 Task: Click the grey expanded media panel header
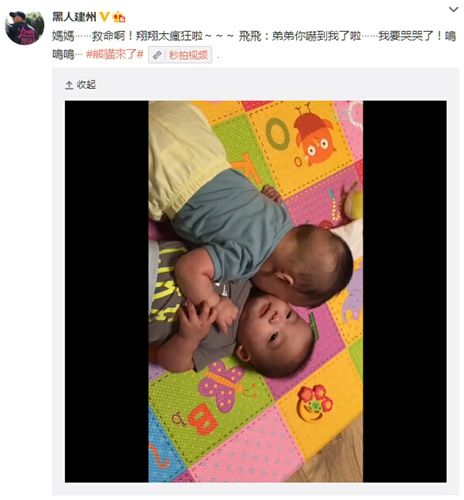click(256, 85)
